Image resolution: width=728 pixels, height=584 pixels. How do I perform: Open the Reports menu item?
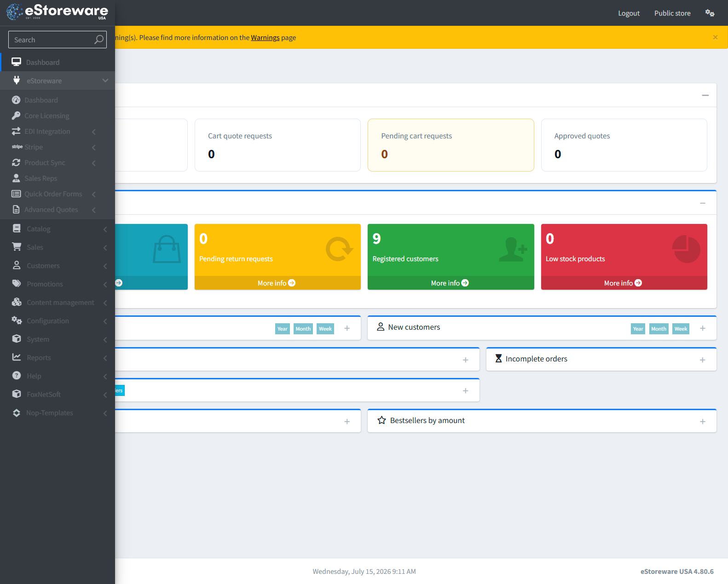(58, 357)
